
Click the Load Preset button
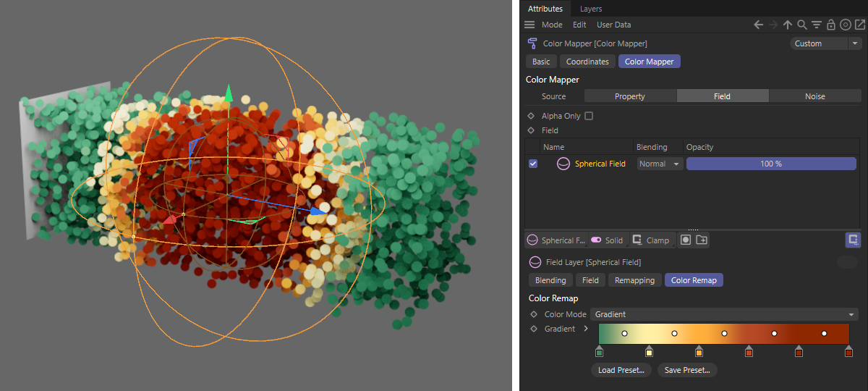[621, 370]
